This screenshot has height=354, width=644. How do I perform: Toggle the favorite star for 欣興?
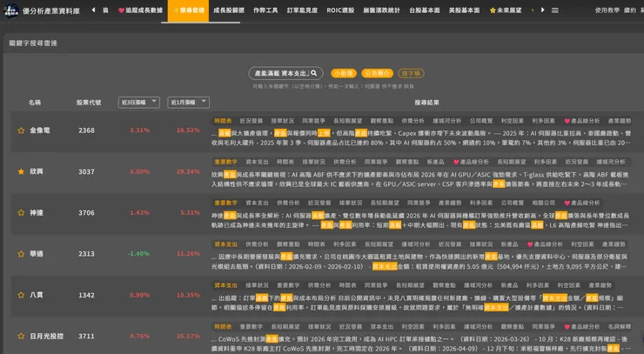pos(21,171)
